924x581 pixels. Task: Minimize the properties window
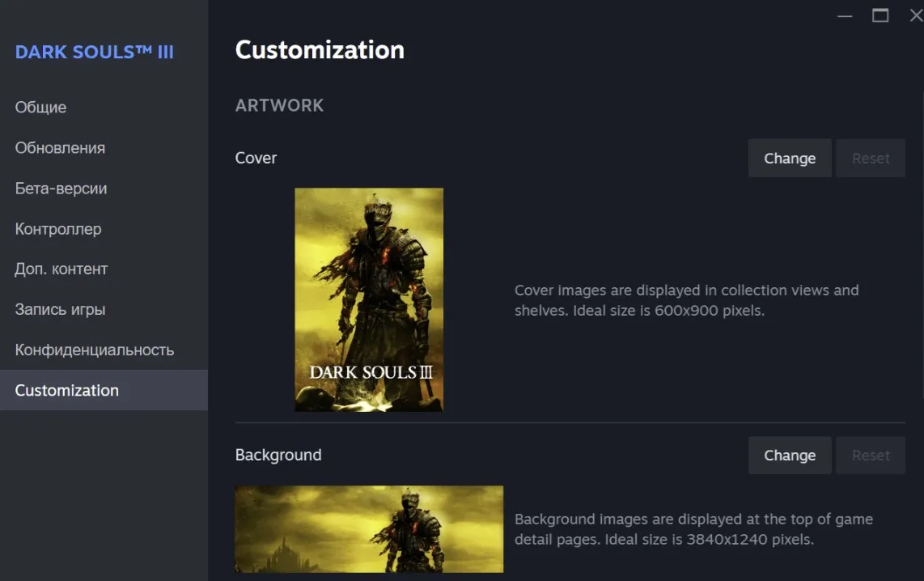[845, 16]
